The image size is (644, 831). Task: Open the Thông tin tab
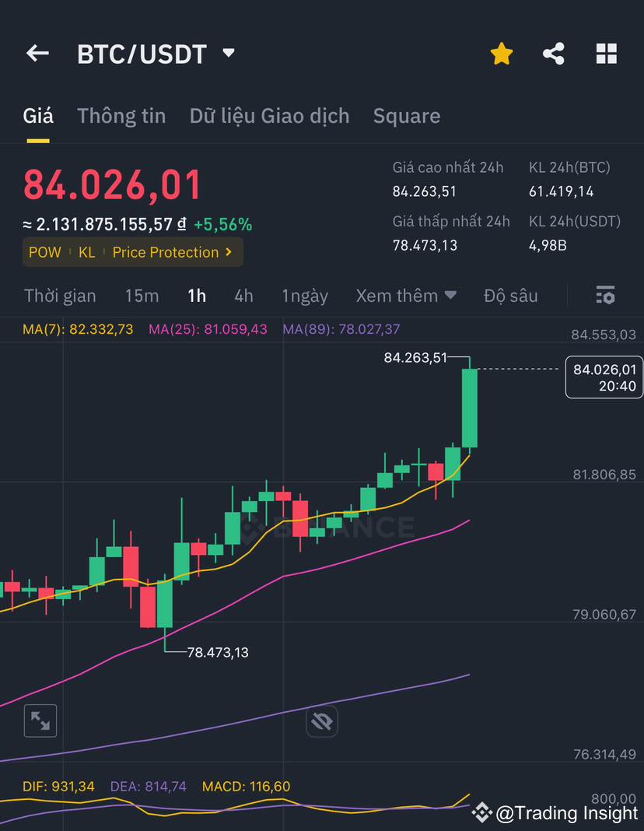click(x=121, y=115)
